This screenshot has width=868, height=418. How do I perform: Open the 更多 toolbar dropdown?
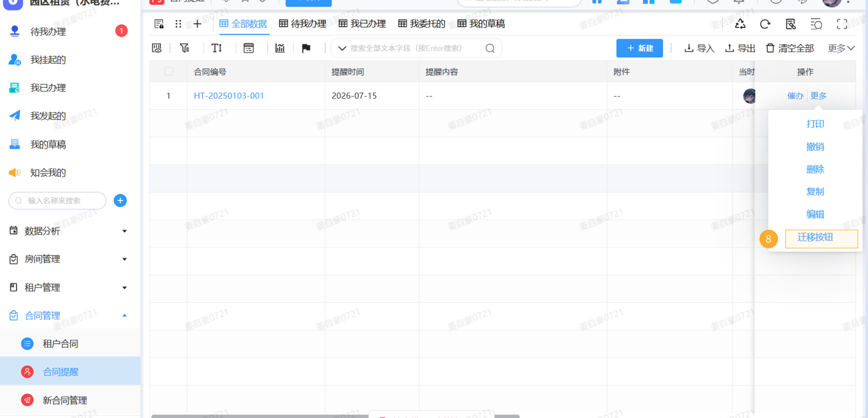pyautogui.click(x=841, y=48)
